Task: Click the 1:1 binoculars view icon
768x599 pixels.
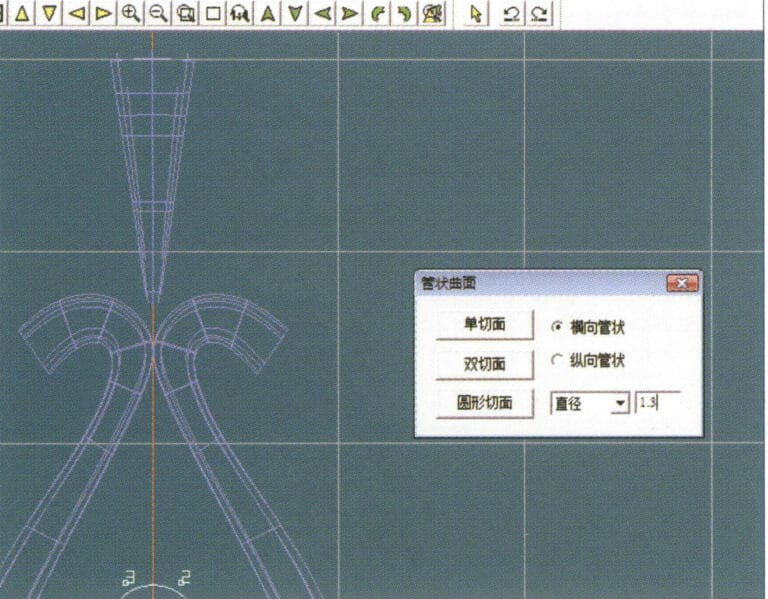Action: (x=240, y=13)
